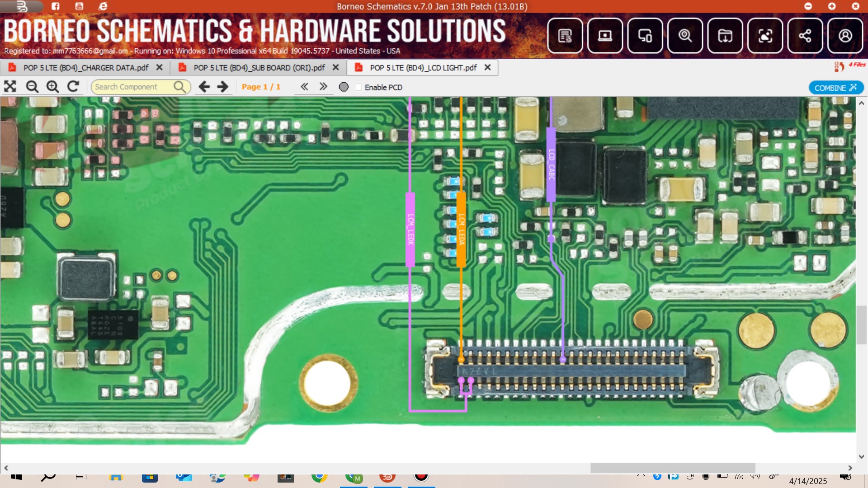The width and height of the screenshot is (868, 488).
Task: Open the download folder header button
Action: (x=725, y=36)
